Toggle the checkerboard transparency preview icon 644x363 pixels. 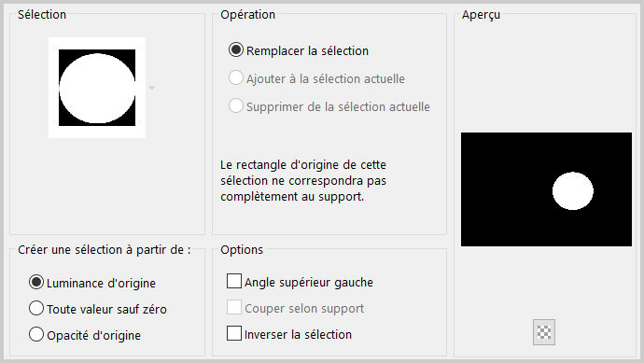tap(544, 332)
